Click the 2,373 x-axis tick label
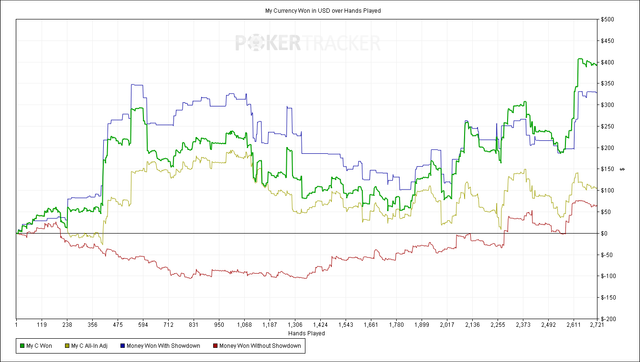The height and width of the screenshot is (362, 640). [x=523, y=325]
